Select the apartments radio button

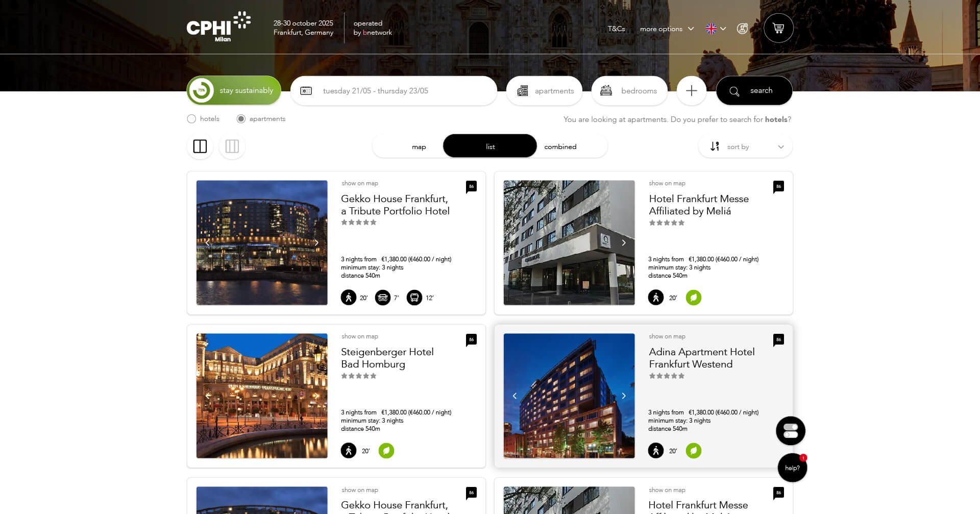241,119
